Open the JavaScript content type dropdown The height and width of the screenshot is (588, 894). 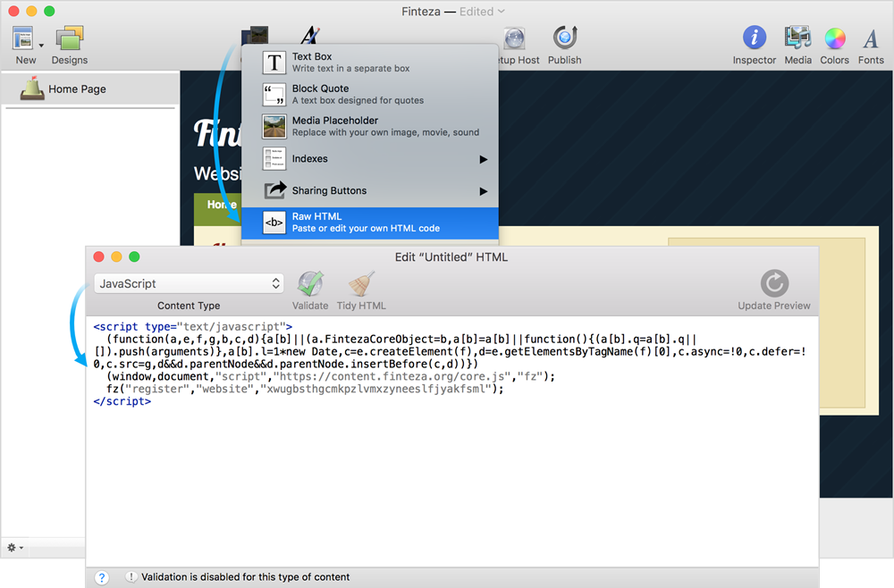(189, 283)
